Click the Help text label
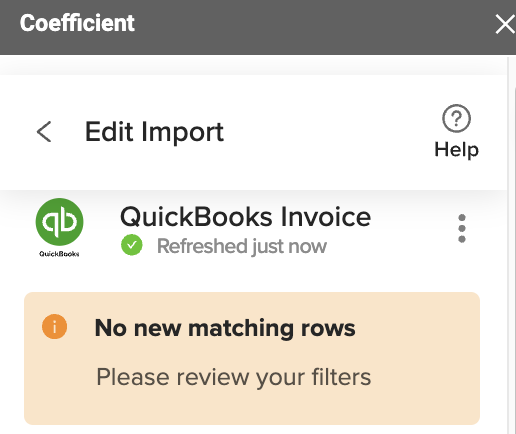The image size is (516, 434). [456, 149]
